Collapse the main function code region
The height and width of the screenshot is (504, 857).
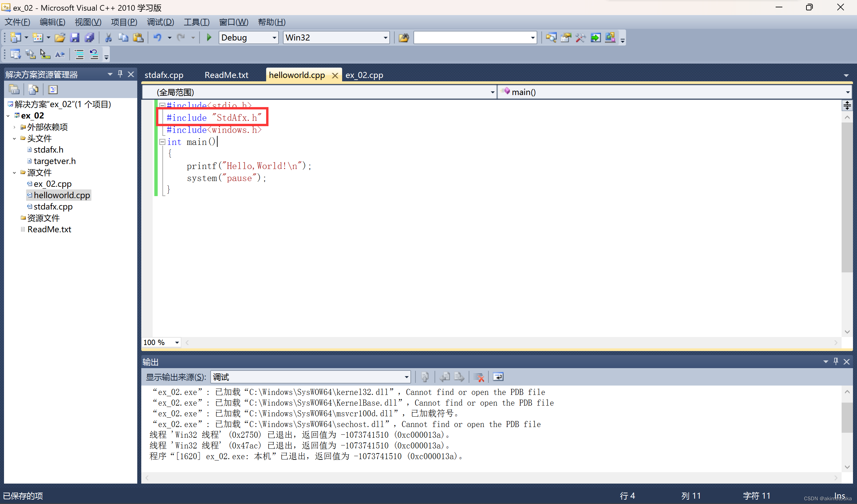pos(163,142)
